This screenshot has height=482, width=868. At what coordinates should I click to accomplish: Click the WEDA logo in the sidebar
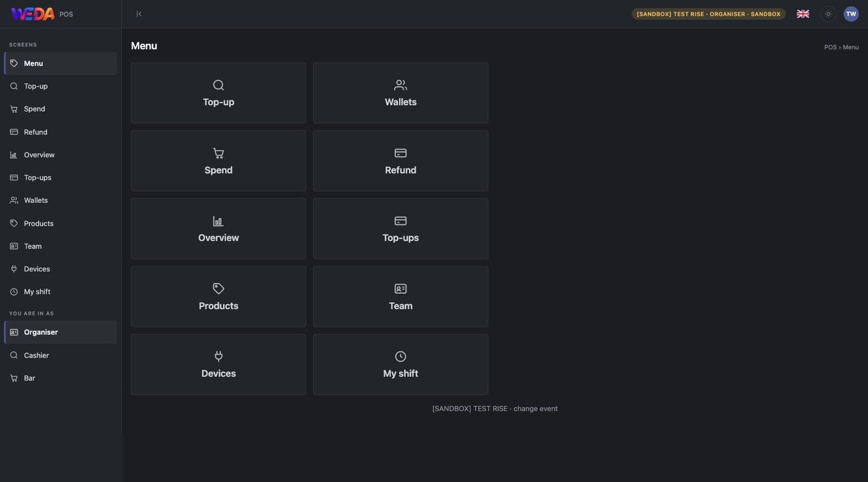pos(33,14)
